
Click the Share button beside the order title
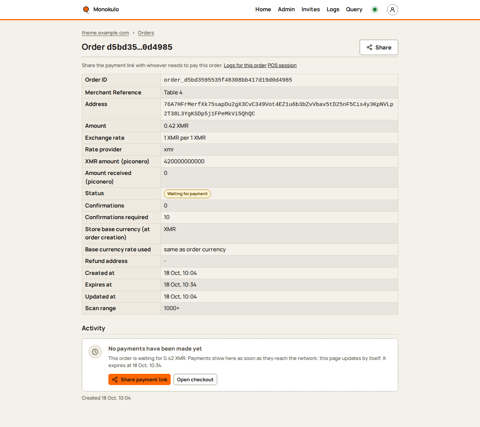[x=379, y=47]
